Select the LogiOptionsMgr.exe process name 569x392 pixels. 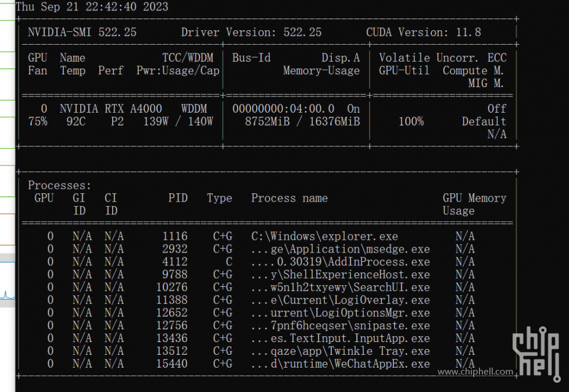click(x=341, y=312)
